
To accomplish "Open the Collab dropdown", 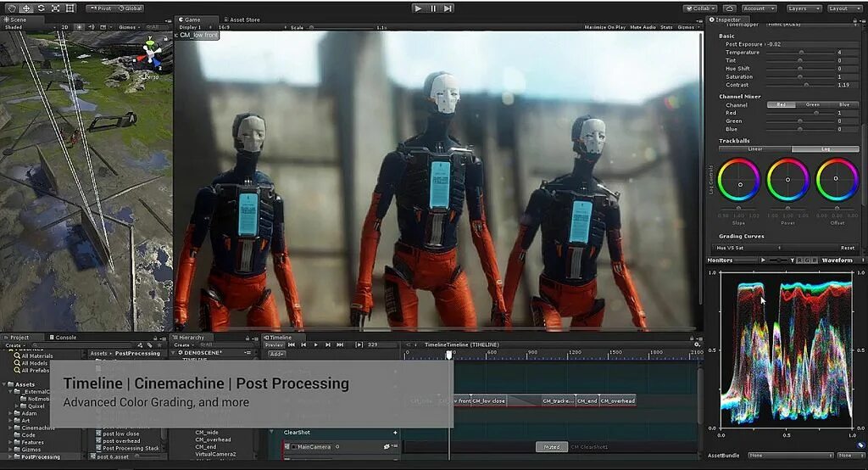I will click(x=700, y=8).
